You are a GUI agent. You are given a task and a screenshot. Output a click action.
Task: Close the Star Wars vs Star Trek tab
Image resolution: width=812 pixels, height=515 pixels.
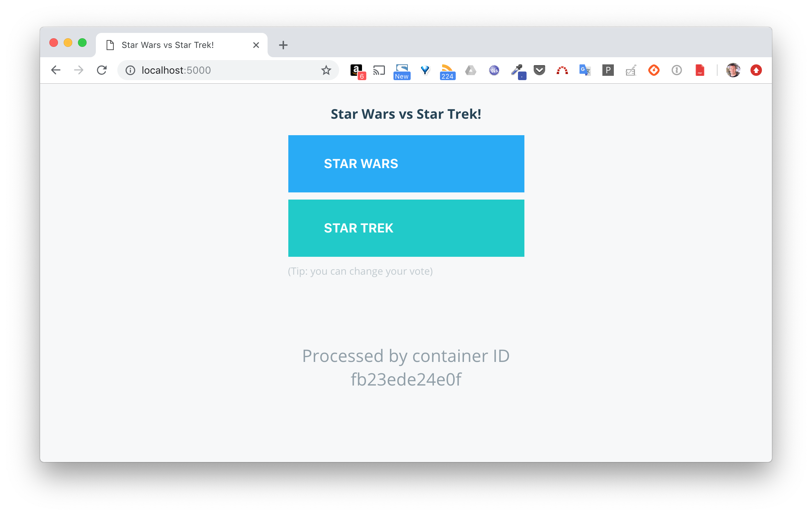256,45
